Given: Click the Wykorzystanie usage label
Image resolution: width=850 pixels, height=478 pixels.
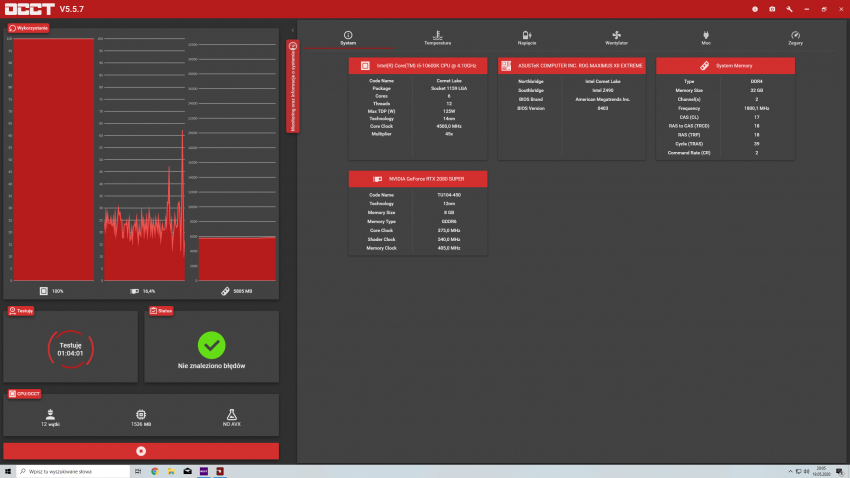Looking at the screenshot, I should click(x=28, y=28).
